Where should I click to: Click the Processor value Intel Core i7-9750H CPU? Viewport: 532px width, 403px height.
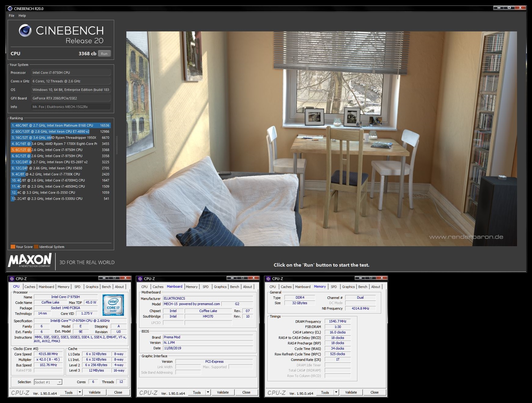[x=71, y=73]
